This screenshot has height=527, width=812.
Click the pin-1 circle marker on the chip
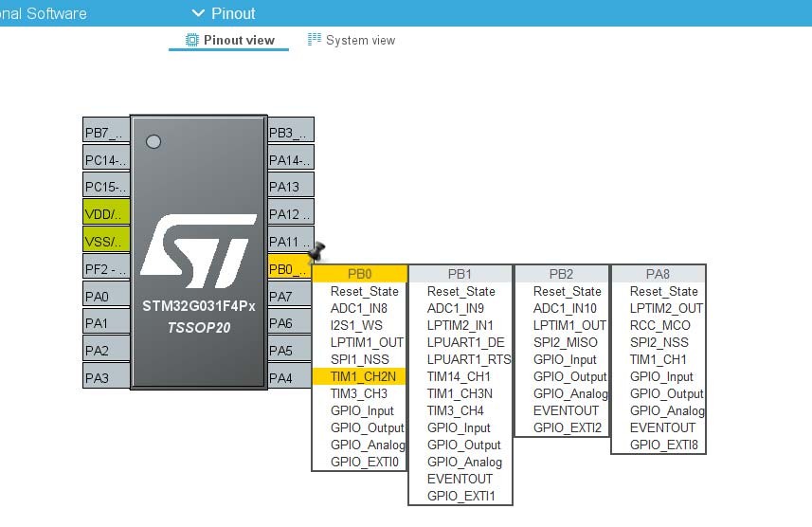pos(153,141)
